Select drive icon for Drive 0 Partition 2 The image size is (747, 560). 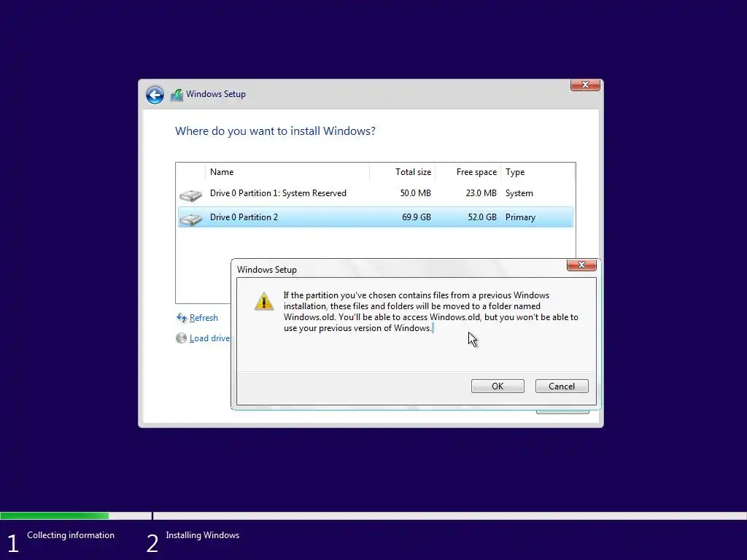coord(190,219)
